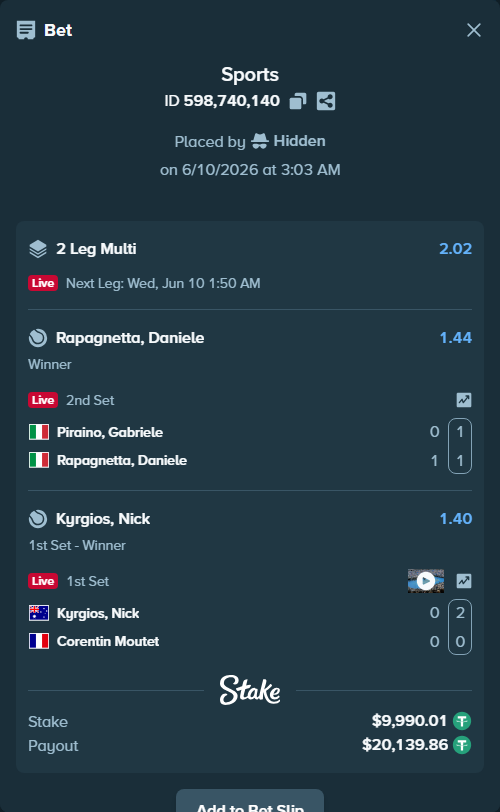This screenshot has height=812, width=500.
Task: Open stats chart for Piraino vs Rapagnetta
Action: [464, 400]
